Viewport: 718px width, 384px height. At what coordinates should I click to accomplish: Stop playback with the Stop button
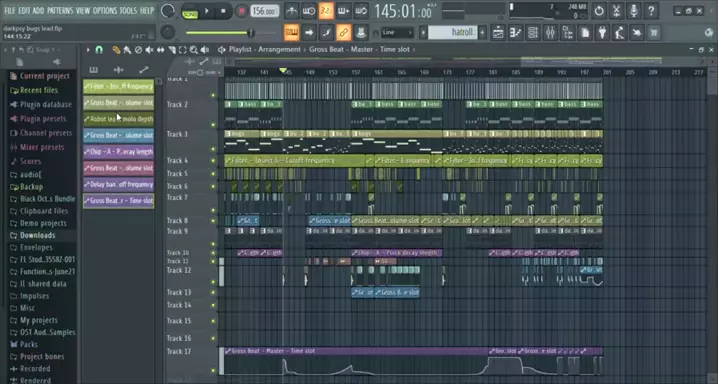click(223, 11)
